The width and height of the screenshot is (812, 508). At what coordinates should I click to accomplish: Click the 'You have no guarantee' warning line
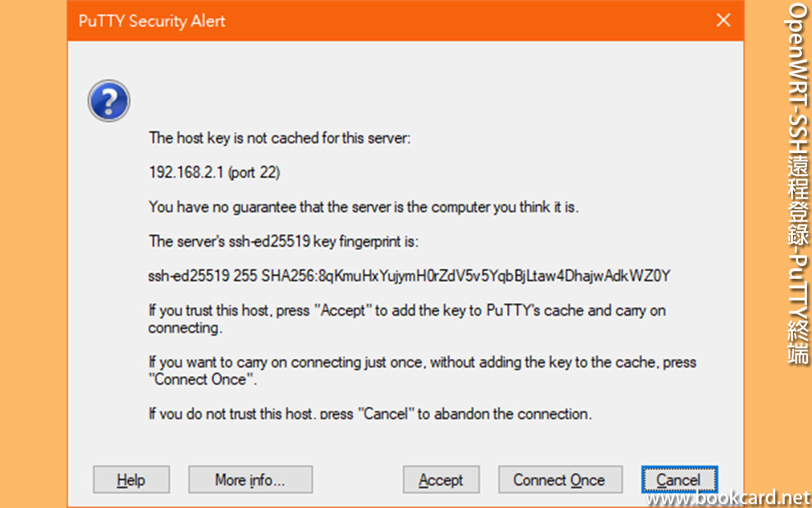363,206
